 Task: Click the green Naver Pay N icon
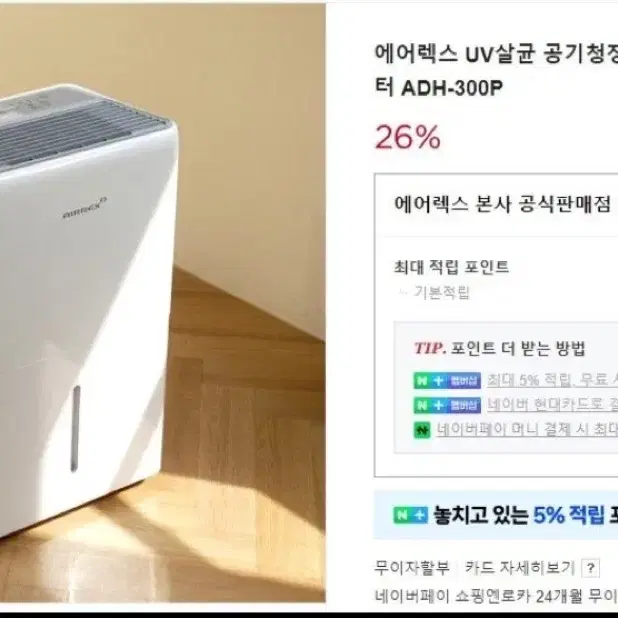[422, 430]
